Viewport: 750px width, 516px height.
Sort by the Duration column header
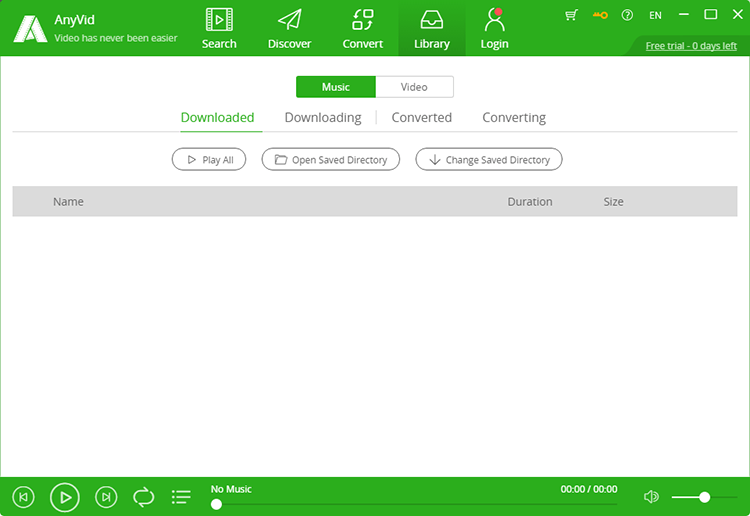pyautogui.click(x=530, y=202)
